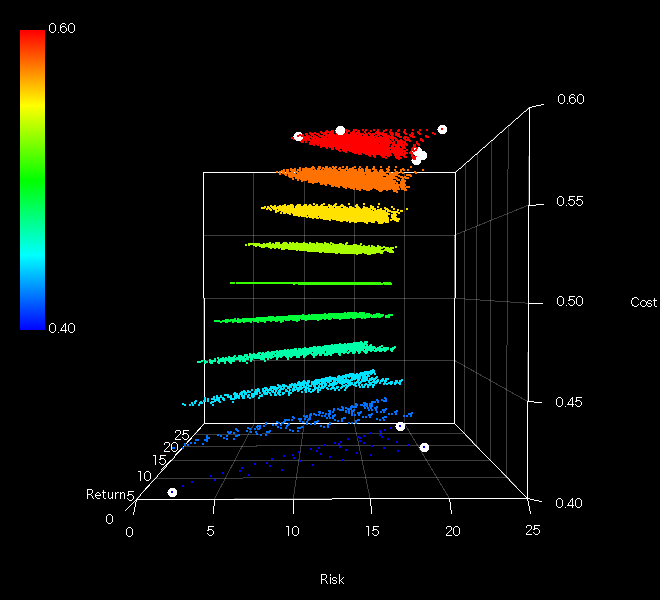Click the Risk axis title
The height and width of the screenshot is (600, 660).
pos(332,579)
